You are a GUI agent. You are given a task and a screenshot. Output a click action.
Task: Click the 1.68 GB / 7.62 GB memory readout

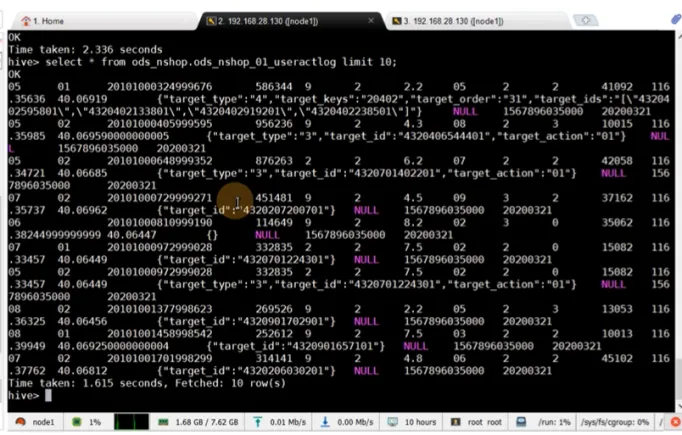pyautogui.click(x=207, y=422)
